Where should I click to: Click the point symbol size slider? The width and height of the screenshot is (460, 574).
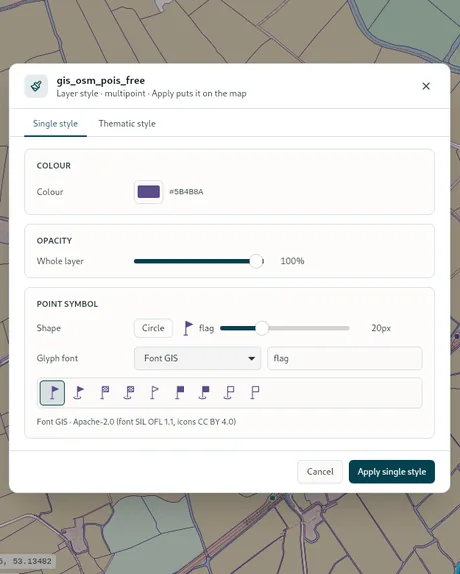pyautogui.click(x=285, y=328)
